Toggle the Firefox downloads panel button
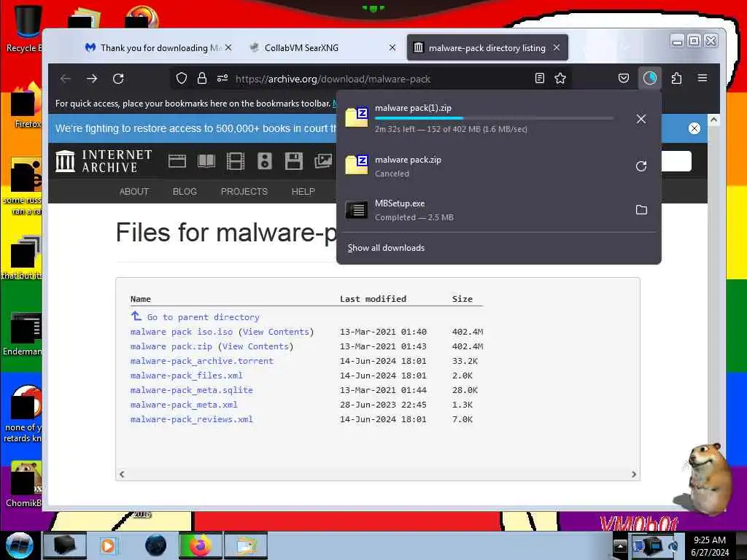The height and width of the screenshot is (560, 747). click(650, 78)
